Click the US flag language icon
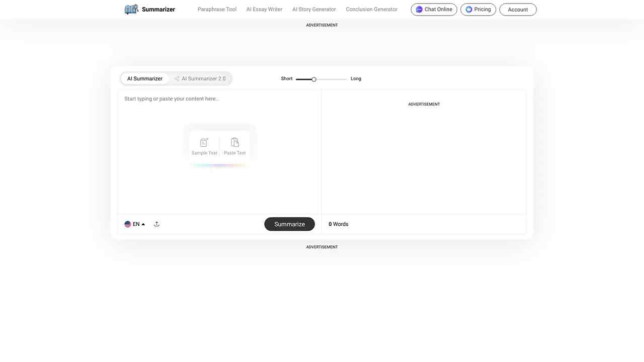The image size is (644, 362). (x=128, y=224)
